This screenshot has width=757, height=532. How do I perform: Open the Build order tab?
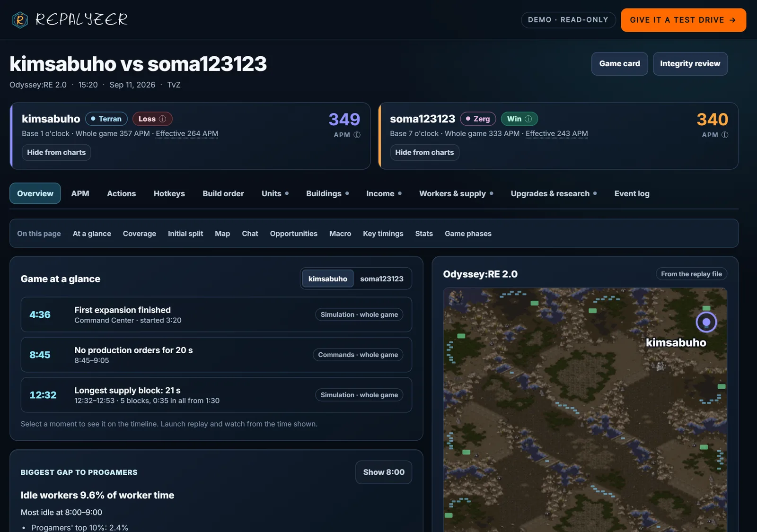click(x=223, y=193)
